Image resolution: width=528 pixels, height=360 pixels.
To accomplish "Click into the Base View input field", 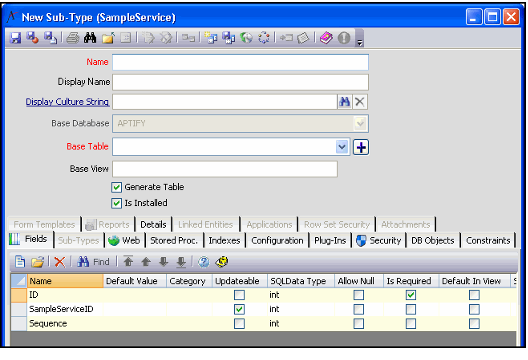I will click(225, 169).
